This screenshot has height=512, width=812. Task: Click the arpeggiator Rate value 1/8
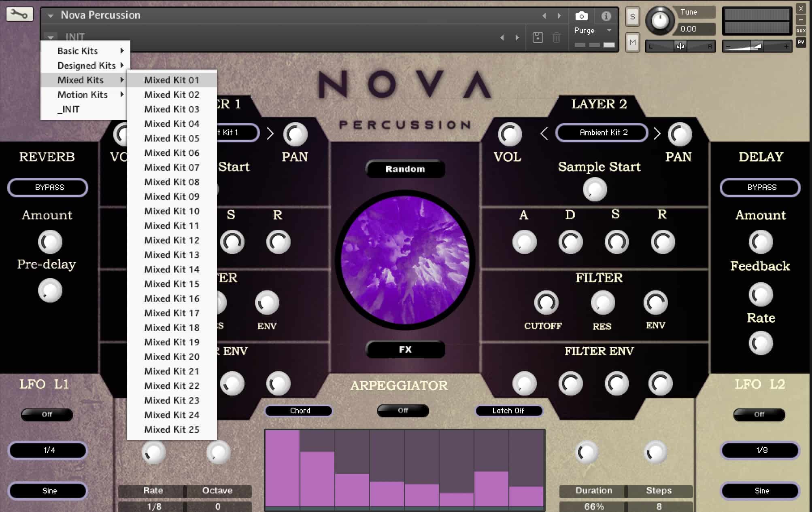coord(153,506)
